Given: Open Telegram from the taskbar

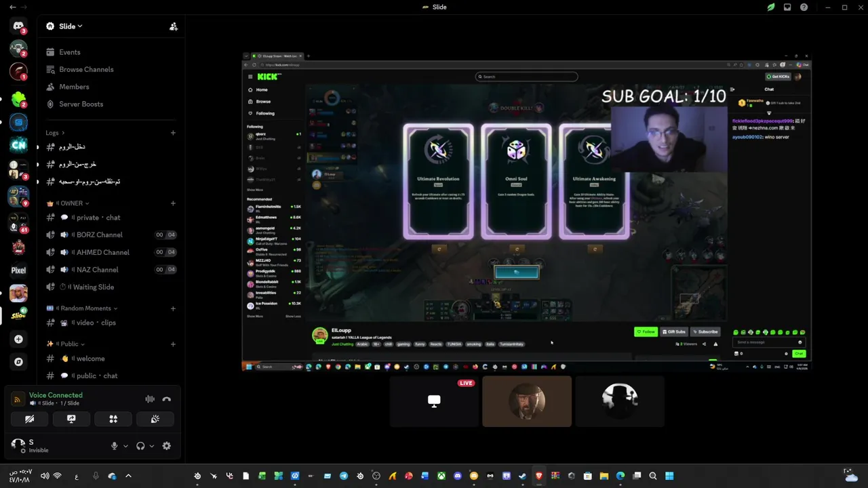Looking at the screenshot, I should click(x=344, y=476).
